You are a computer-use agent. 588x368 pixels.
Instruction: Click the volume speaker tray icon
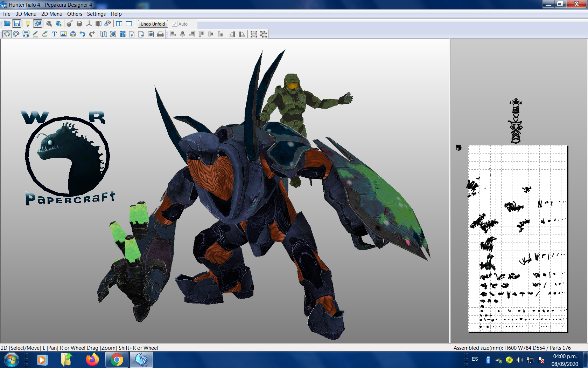point(519,360)
